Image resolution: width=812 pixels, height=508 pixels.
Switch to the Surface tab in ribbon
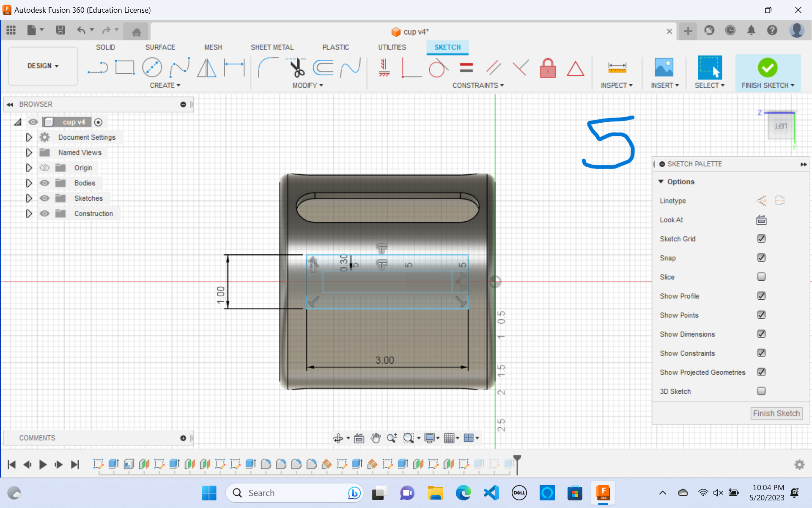click(159, 47)
